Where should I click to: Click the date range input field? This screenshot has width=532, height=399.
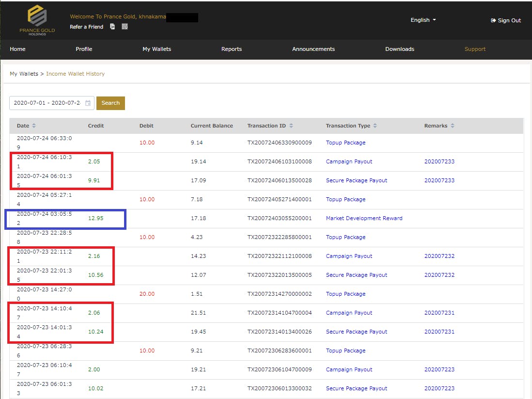(x=46, y=103)
